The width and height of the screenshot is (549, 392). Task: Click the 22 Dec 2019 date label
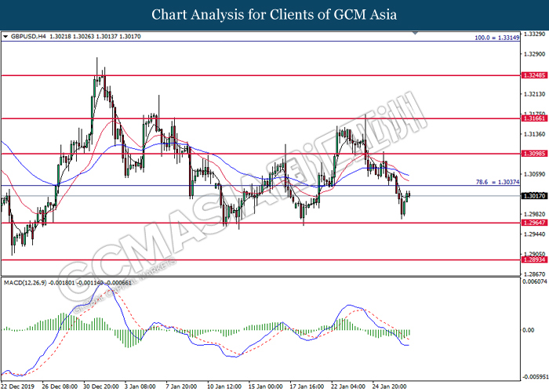18,387
